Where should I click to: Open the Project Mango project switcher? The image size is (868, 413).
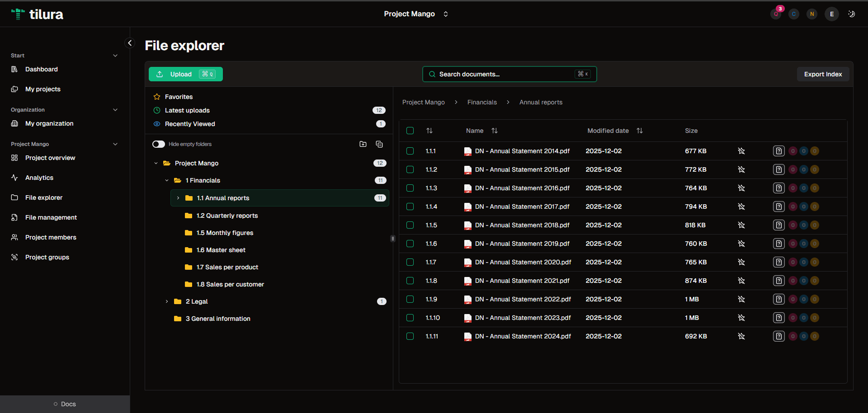pyautogui.click(x=415, y=14)
